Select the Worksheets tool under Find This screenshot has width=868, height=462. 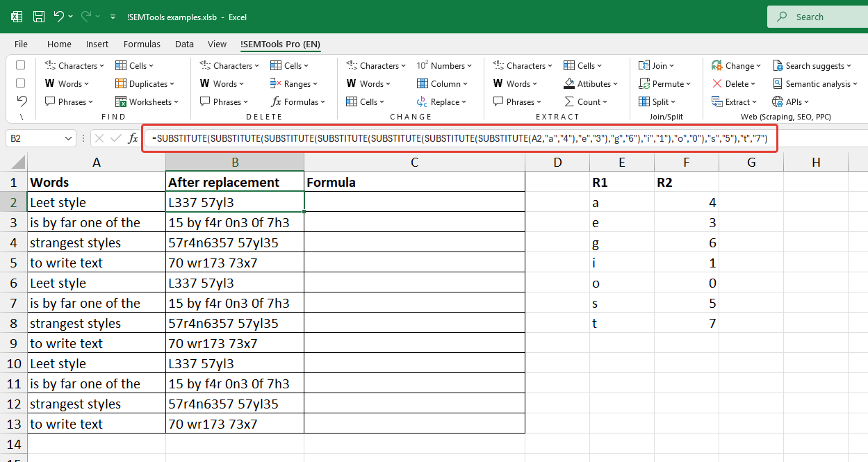coord(147,101)
